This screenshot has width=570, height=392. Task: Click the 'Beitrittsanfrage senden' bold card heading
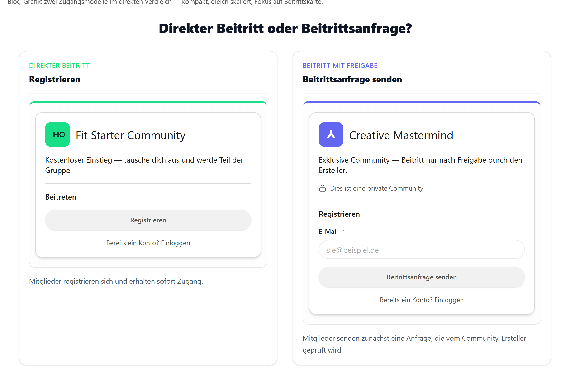[x=352, y=79]
